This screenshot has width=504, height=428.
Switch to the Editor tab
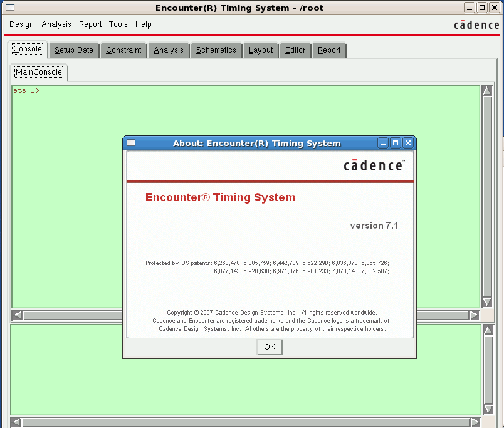(295, 50)
